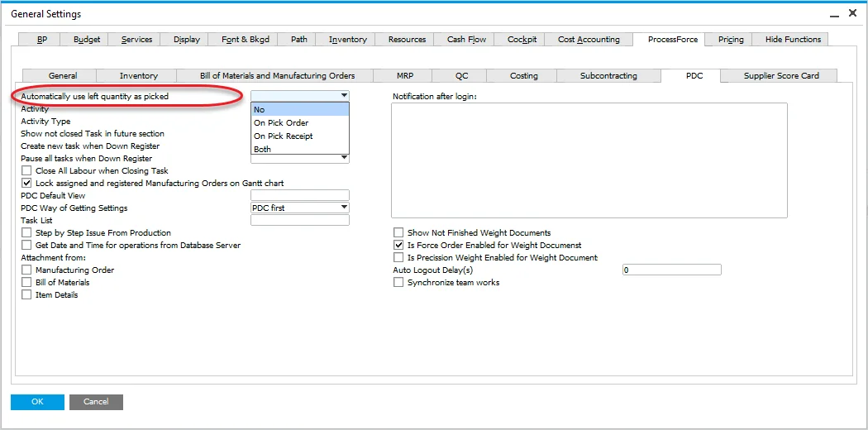Uncheck Lock assigned Manufacturing Orders on Gantt chart
This screenshot has width=868, height=430.
[x=27, y=183]
